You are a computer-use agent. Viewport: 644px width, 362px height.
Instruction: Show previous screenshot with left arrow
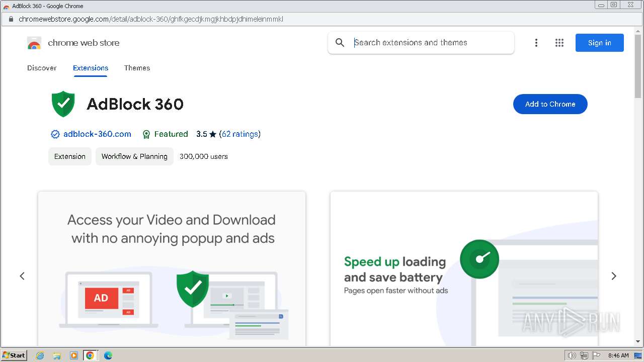(x=22, y=276)
